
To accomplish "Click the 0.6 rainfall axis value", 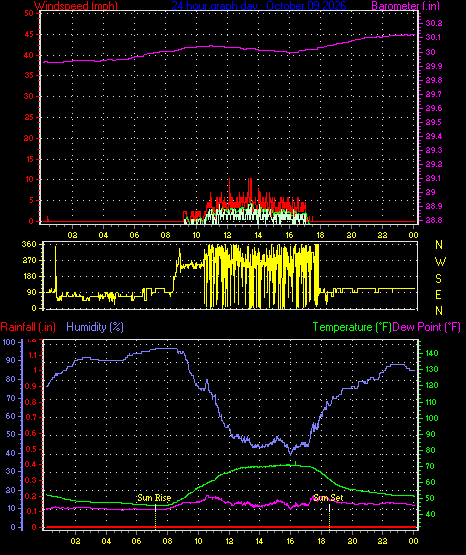I will click(x=31, y=434).
